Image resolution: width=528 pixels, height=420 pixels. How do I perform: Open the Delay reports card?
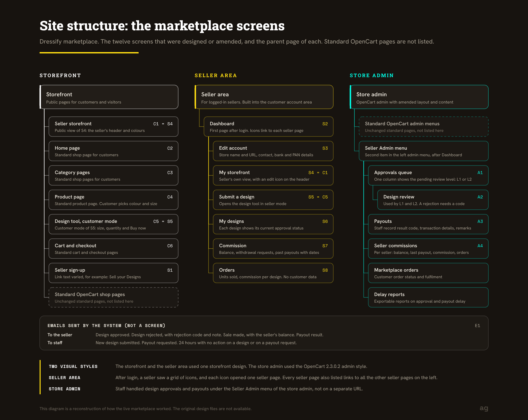click(428, 298)
